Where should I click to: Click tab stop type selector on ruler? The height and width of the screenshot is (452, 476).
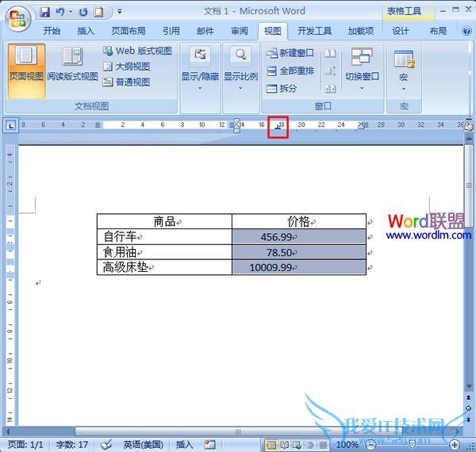[x=11, y=125]
